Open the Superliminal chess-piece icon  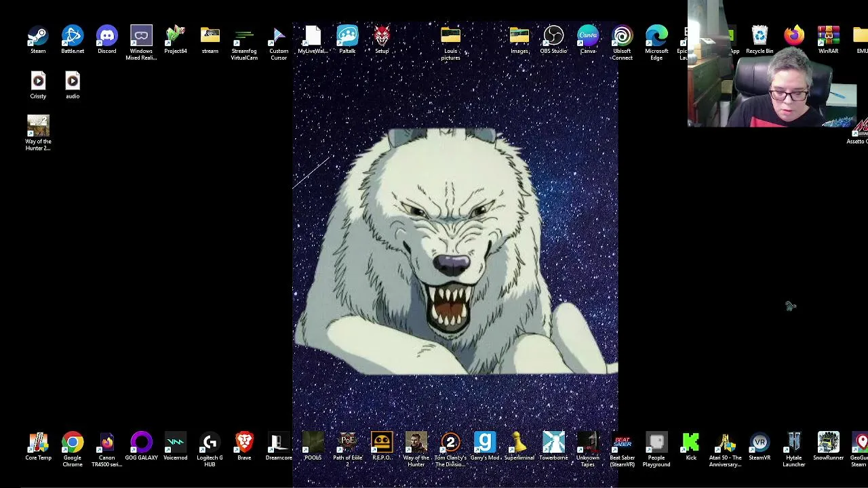(x=519, y=443)
